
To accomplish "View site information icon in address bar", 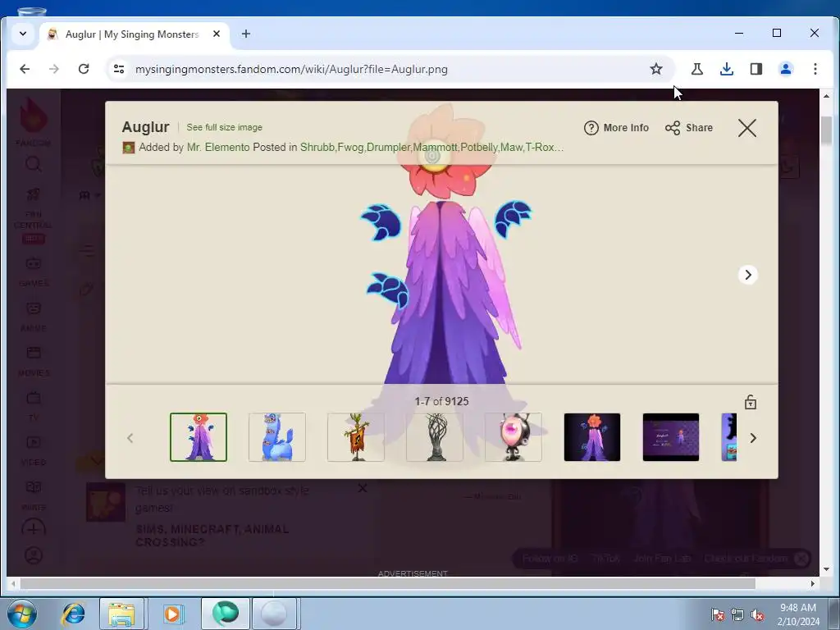I will pyautogui.click(x=119, y=69).
